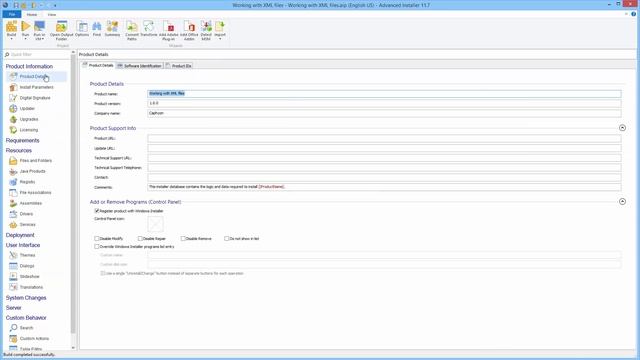Check Override Windows Installer programs list entry

[97, 247]
